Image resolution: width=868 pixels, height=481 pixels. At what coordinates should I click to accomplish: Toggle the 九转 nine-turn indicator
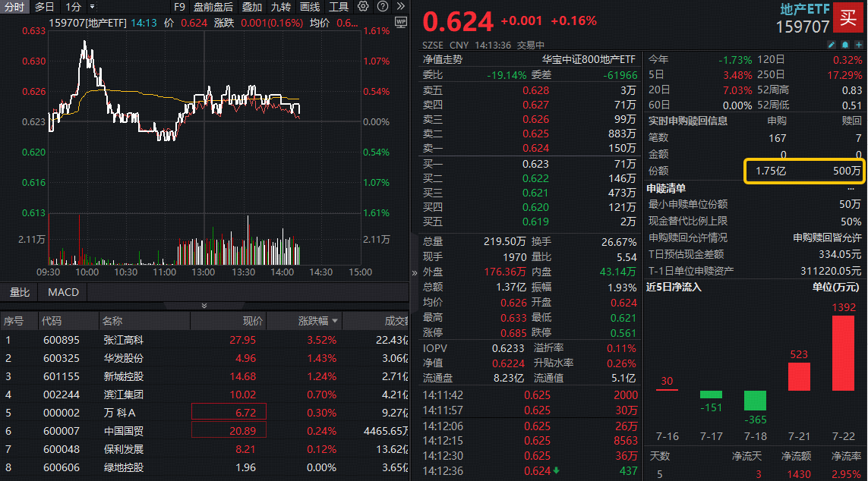[281, 6]
